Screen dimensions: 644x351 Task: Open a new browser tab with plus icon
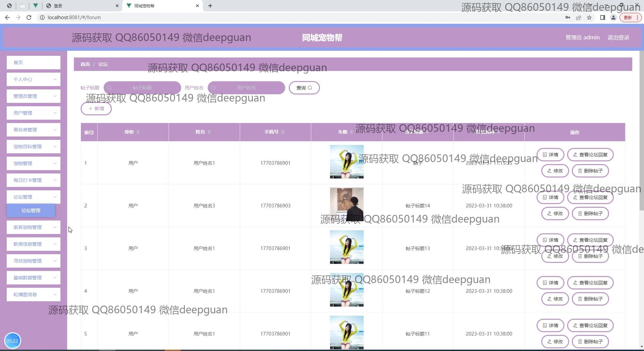pyautogui.click(x=210, y=6)
